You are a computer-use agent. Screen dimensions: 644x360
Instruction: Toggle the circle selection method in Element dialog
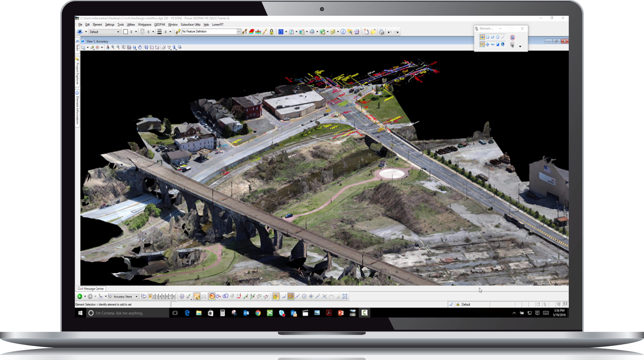pos(498,37)
